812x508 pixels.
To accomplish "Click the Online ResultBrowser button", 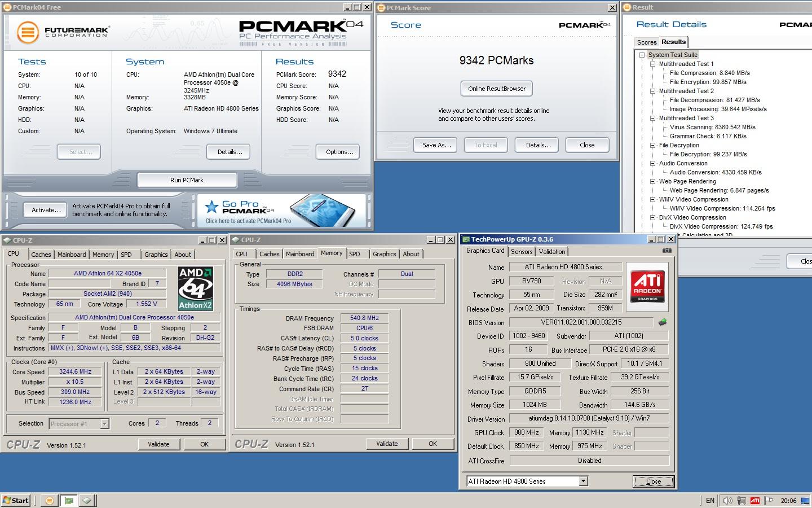I will 496,89.
